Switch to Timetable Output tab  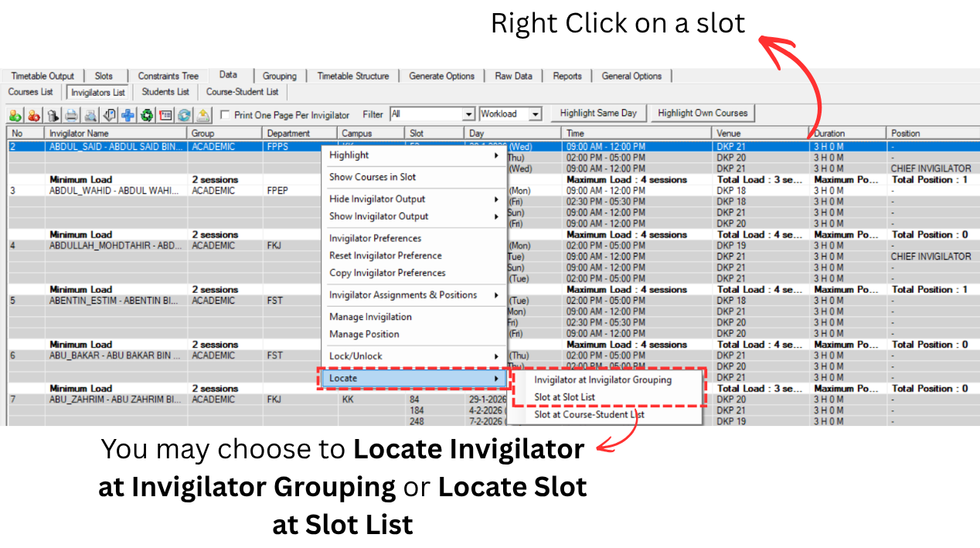43,76
